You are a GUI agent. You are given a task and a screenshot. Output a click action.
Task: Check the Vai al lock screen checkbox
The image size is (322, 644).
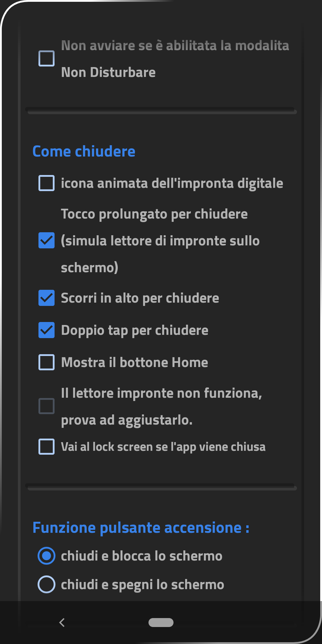pos(47,447)
